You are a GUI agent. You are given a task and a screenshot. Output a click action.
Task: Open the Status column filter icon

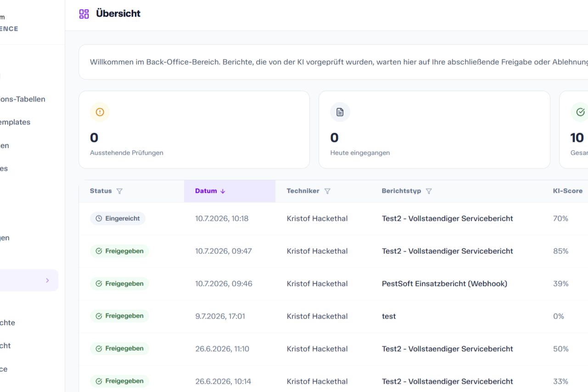coord(119,191)
